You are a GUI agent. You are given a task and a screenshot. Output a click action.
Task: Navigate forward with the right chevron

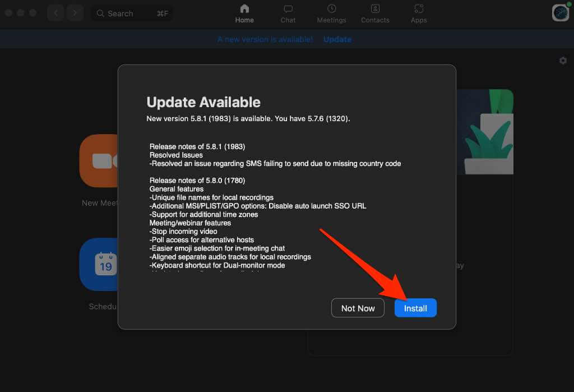pyautogui.click(x=75, y=13)
